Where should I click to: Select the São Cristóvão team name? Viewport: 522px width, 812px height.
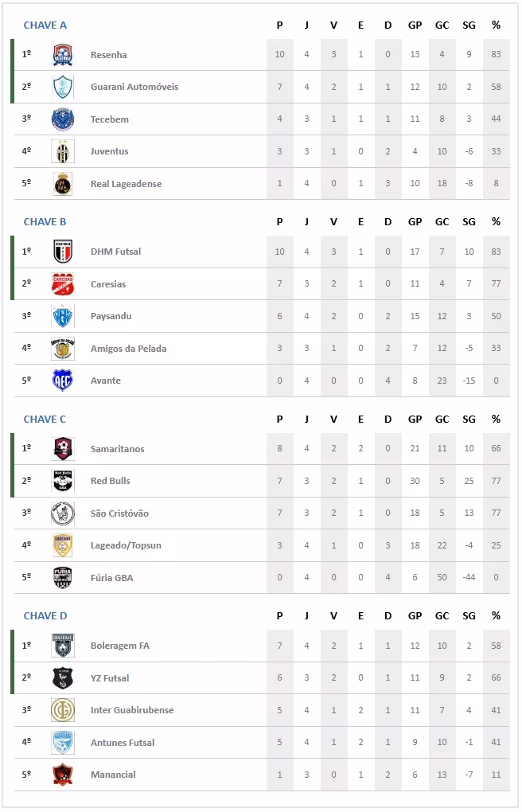click(x=119, y=513)
